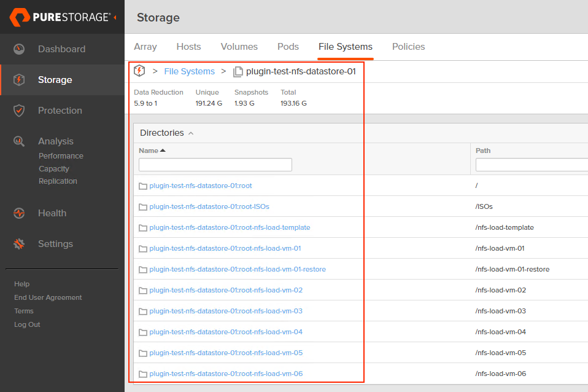Open the Array tab
This screenshot has height=392, width=588.
pyautogui.click(x=145, y=47)
